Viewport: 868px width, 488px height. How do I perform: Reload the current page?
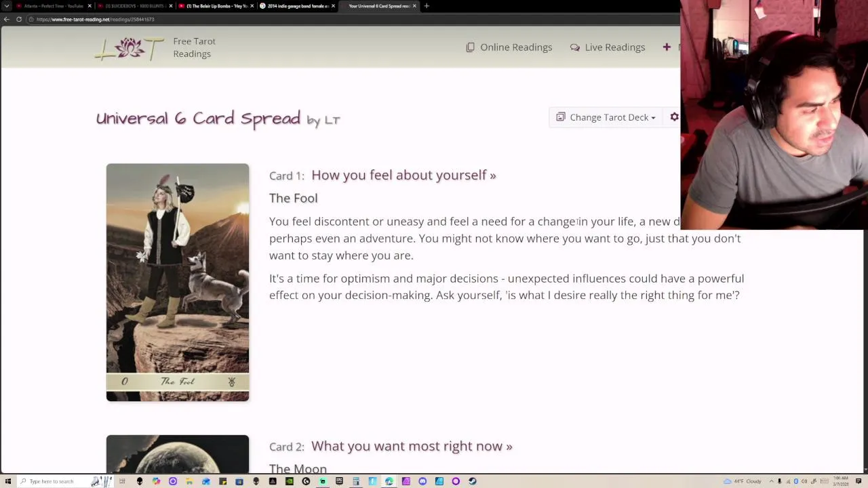(19, 19)
